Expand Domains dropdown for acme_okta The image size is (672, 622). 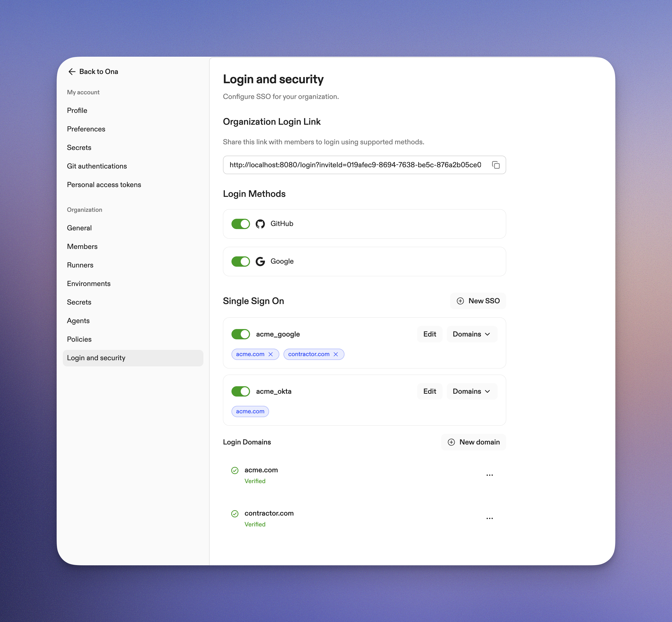471,391
